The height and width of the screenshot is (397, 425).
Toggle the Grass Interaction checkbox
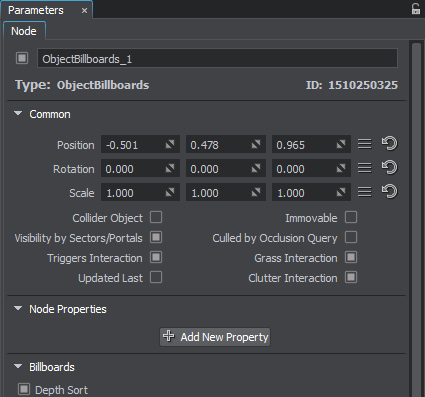(351, 257)
